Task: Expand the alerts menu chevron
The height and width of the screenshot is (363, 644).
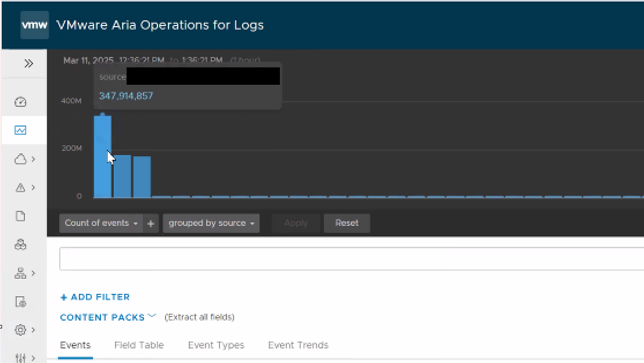Action: [34, 188]
